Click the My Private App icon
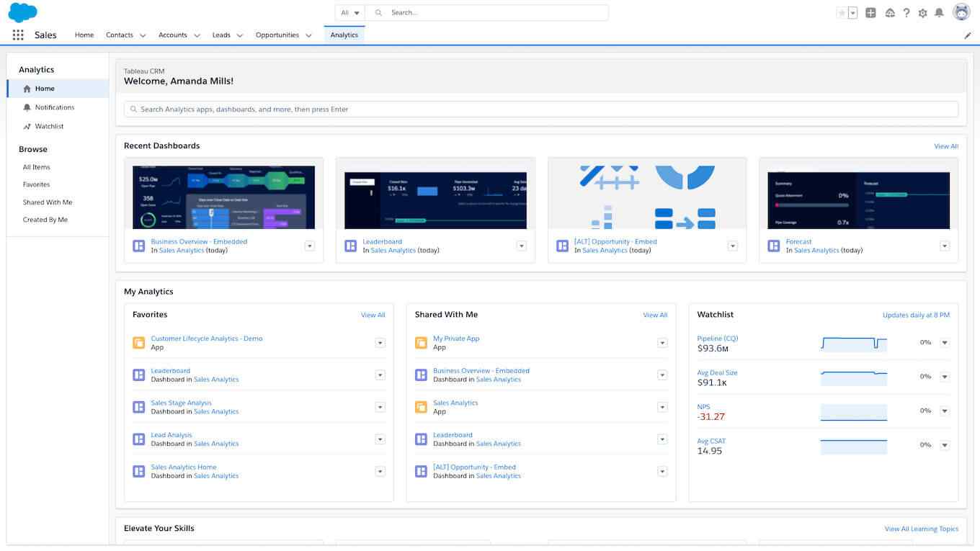 coord(421,343)
